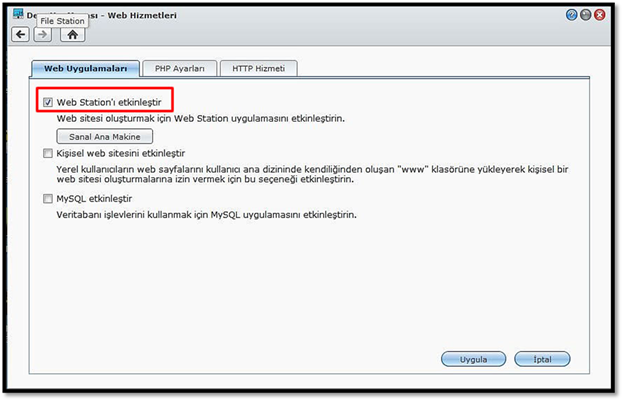Go back with the left arrow button
623x401 pixels.
(x=20, y=34)
